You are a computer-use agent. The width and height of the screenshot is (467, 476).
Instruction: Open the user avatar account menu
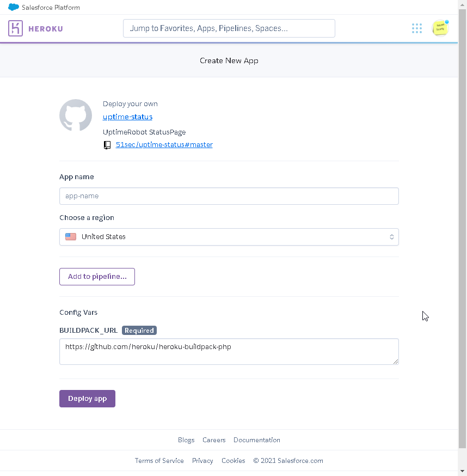(x=440, y=28)
